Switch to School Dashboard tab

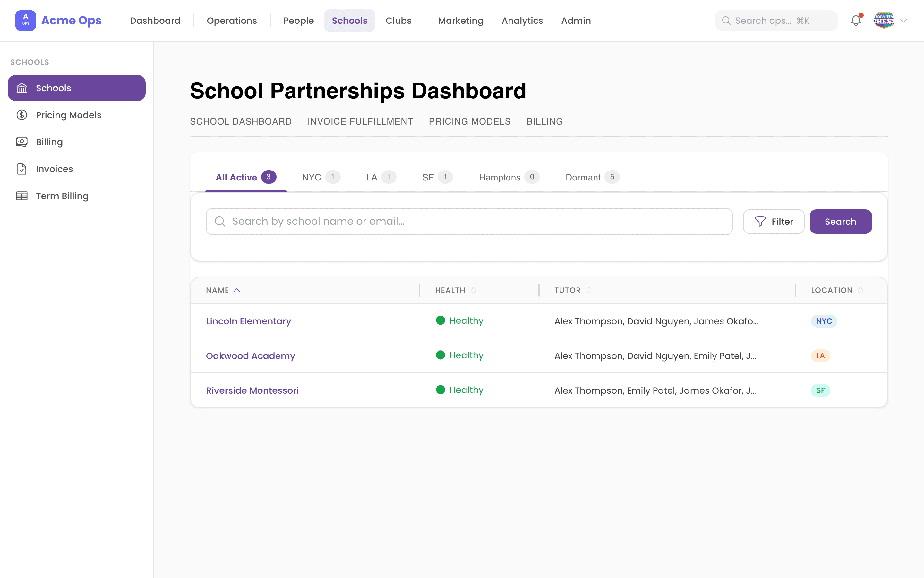click(241, 122)
